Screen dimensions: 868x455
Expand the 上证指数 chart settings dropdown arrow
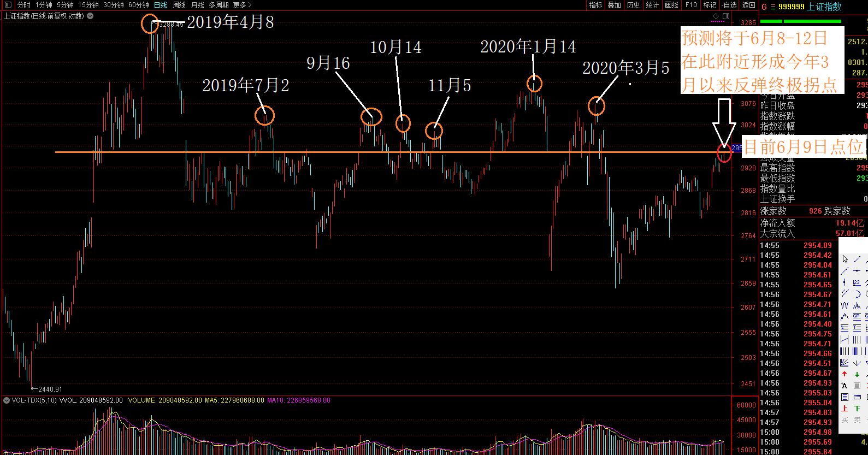tap(90, 16)
